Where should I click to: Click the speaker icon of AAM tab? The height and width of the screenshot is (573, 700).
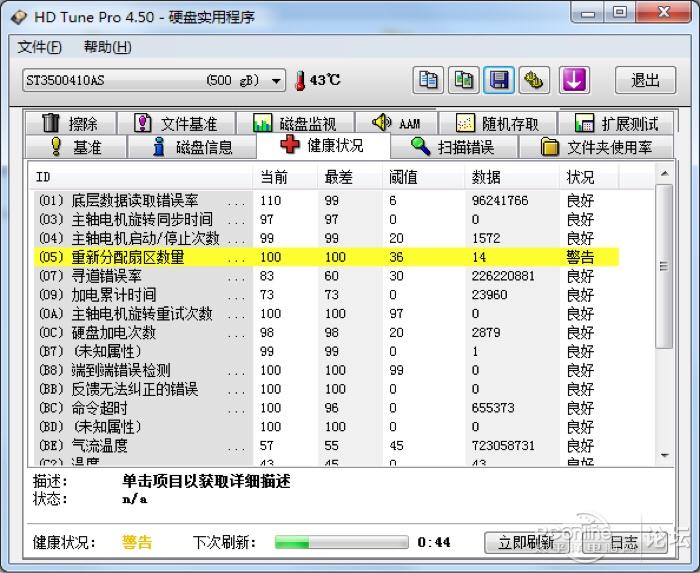coord(381,122)
